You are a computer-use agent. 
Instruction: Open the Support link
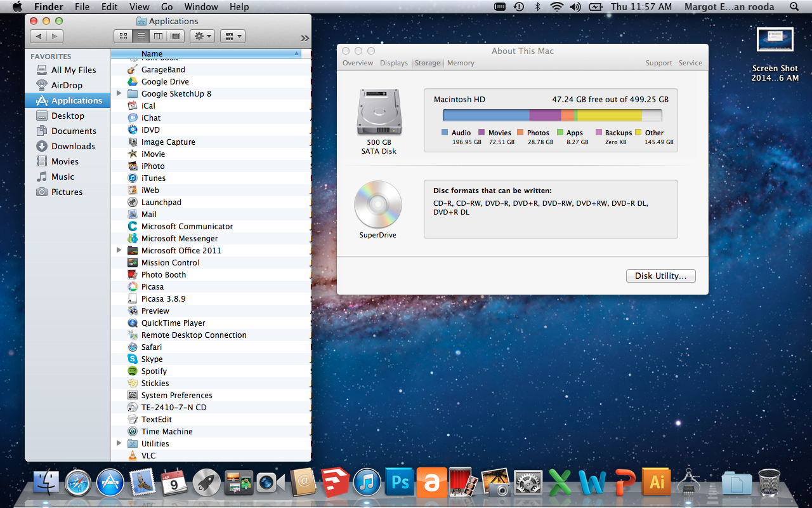[x=658, y=63]
